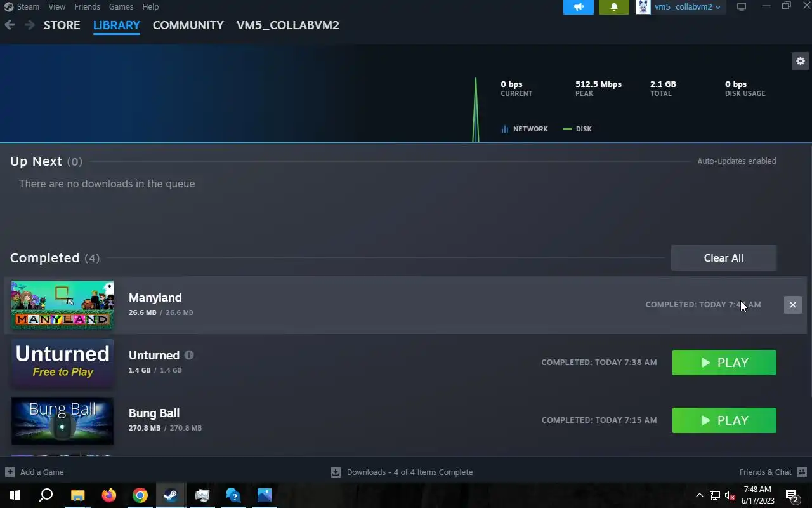This screenshot has height=508, width=812.
Task: Click the forward navigation arrow
Action: click(x=29, y=25)
